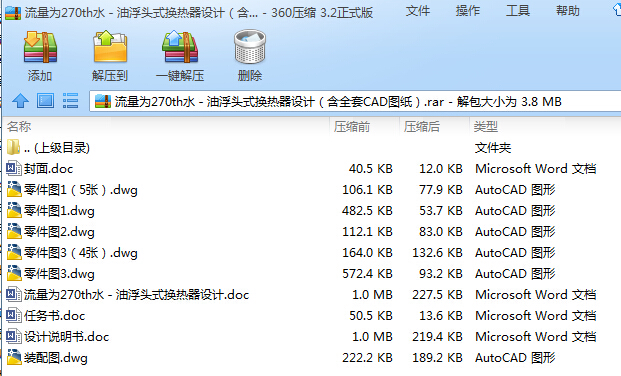This screenshot has height=376, width=621.
Task: Click the 482.5 KB original size value
Action: coord(367,211)
